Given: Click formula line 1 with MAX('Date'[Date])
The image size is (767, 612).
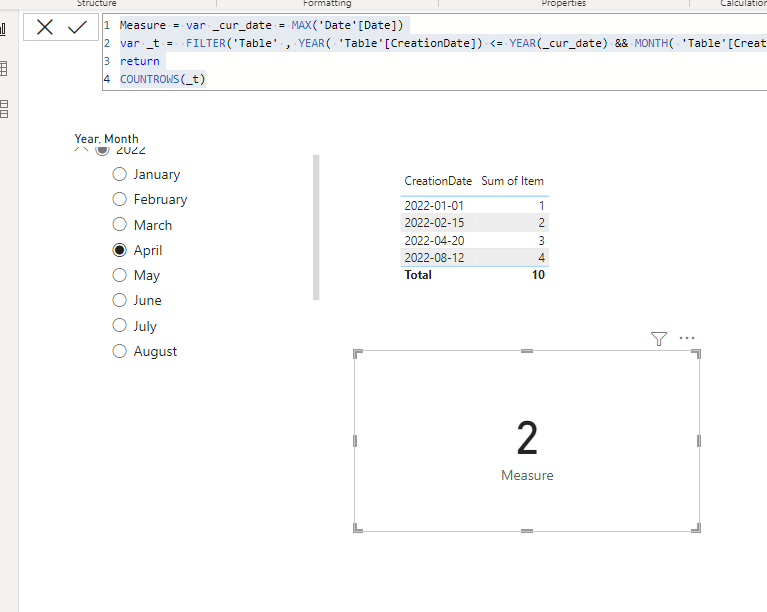Looking at the screenshot, I should (261, 25).
